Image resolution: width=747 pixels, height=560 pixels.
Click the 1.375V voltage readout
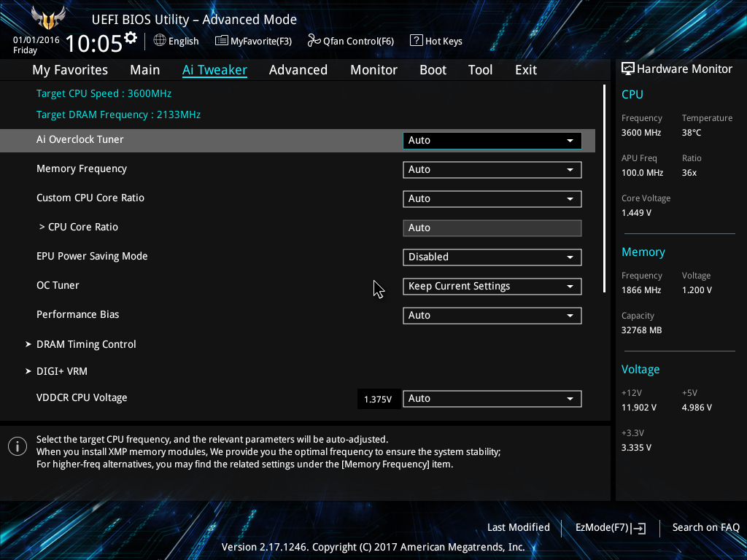[378, 399]
